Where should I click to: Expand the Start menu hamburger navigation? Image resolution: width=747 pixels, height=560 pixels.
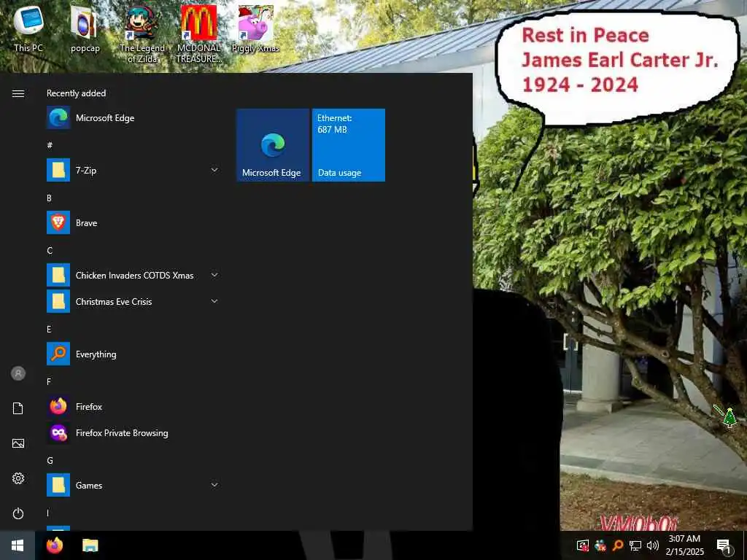(18, 94)
